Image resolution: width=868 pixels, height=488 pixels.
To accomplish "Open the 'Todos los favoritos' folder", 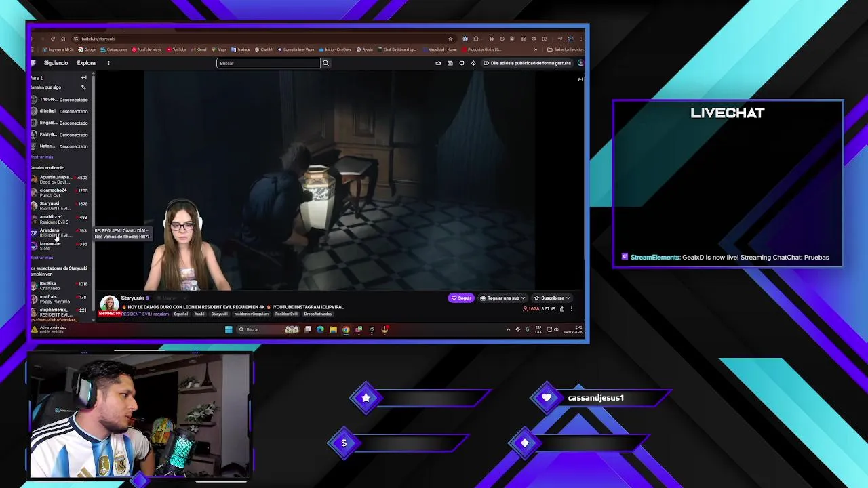I will click(566, 49).
